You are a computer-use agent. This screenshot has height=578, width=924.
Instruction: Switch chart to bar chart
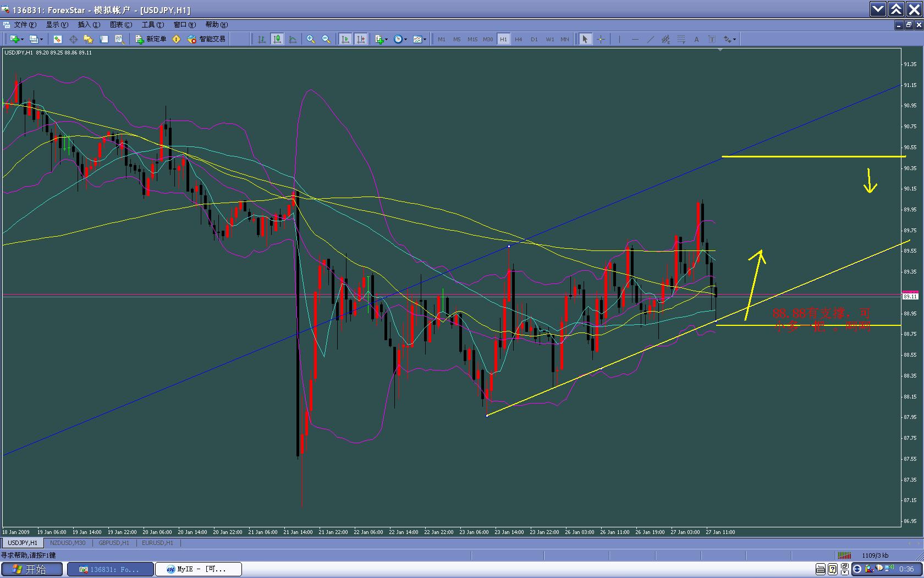pos(262,39)
